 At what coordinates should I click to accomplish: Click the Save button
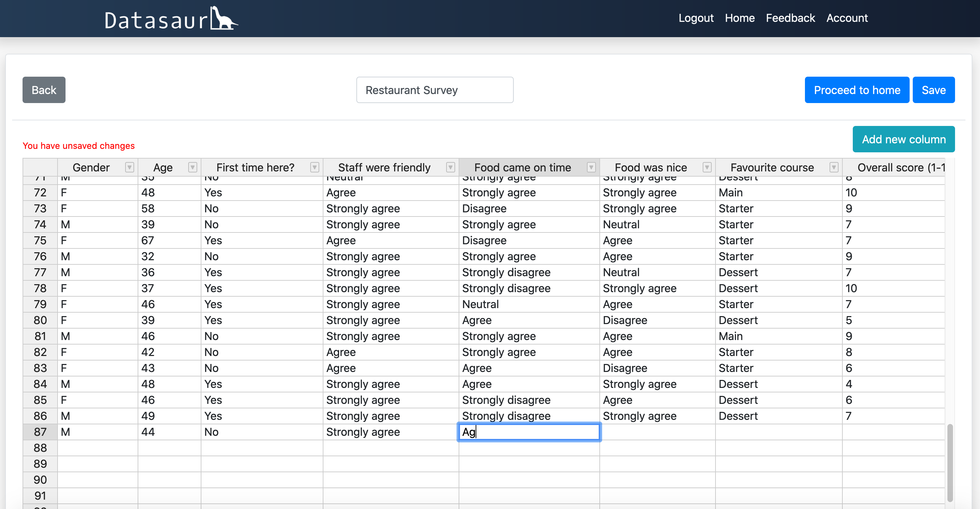pyautogui.click(x=933, y=90)
